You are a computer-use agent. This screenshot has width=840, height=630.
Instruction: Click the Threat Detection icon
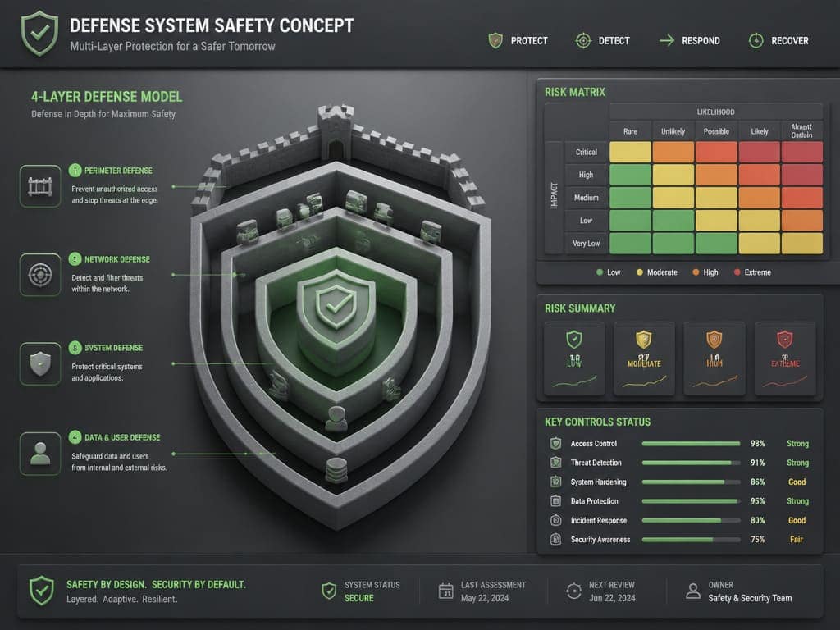click(555, 463)
